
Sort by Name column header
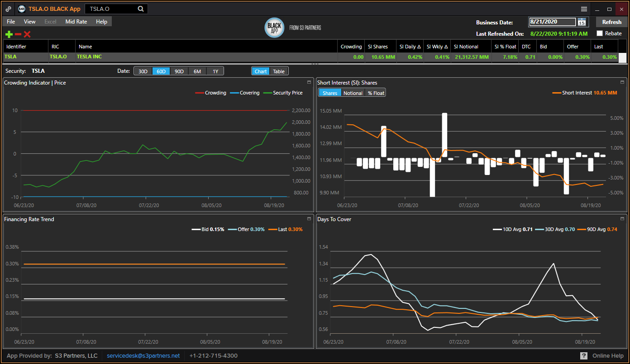click(x=206, y=47)
